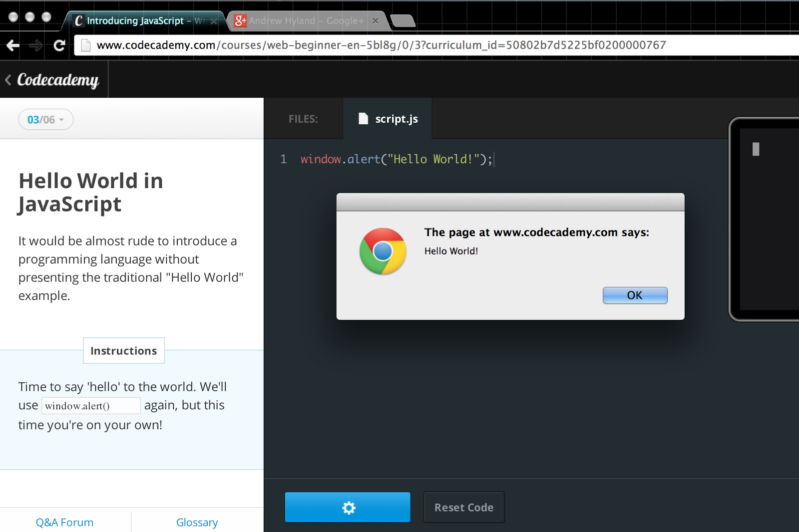Click the browser forward arrow
The image size is (799, 532).
[36, 46]
